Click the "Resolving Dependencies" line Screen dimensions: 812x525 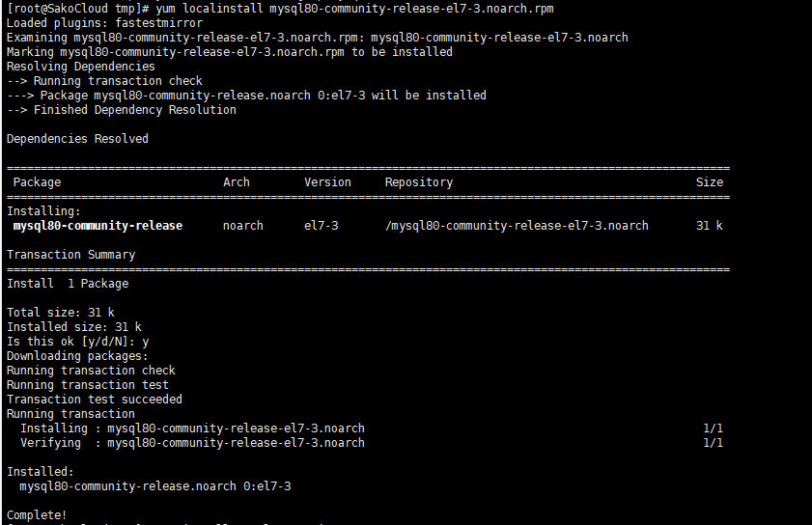(x=81, y=67)
